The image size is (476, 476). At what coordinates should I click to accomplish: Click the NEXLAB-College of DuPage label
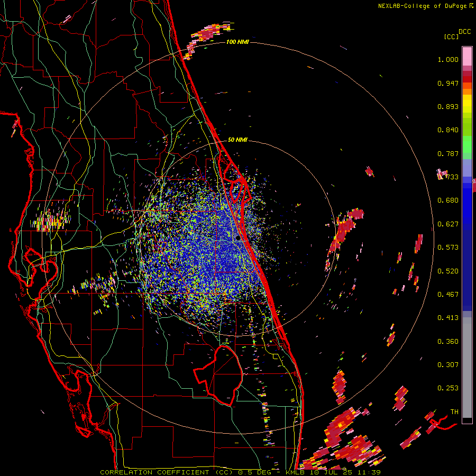(x=422, y=6)
